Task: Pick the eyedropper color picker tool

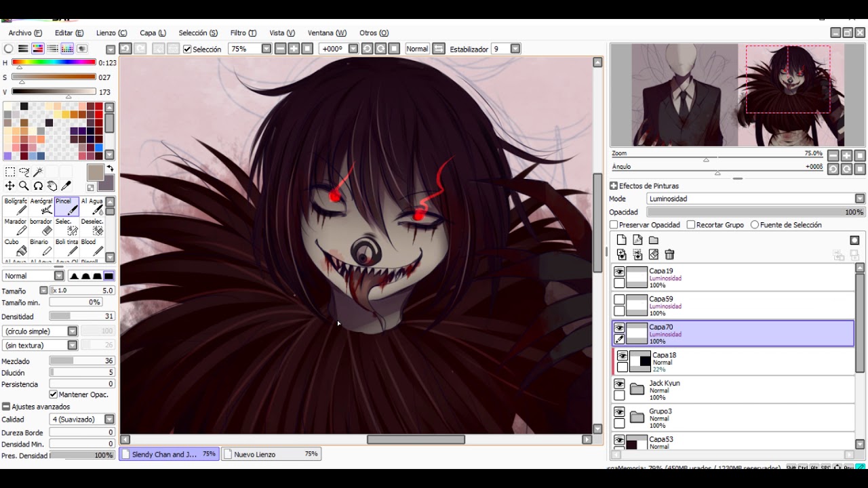Action: pos(66,186)
